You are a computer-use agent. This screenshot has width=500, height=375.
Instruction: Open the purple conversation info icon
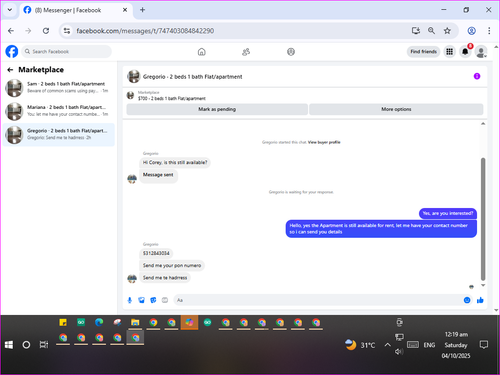coord(477,76)
